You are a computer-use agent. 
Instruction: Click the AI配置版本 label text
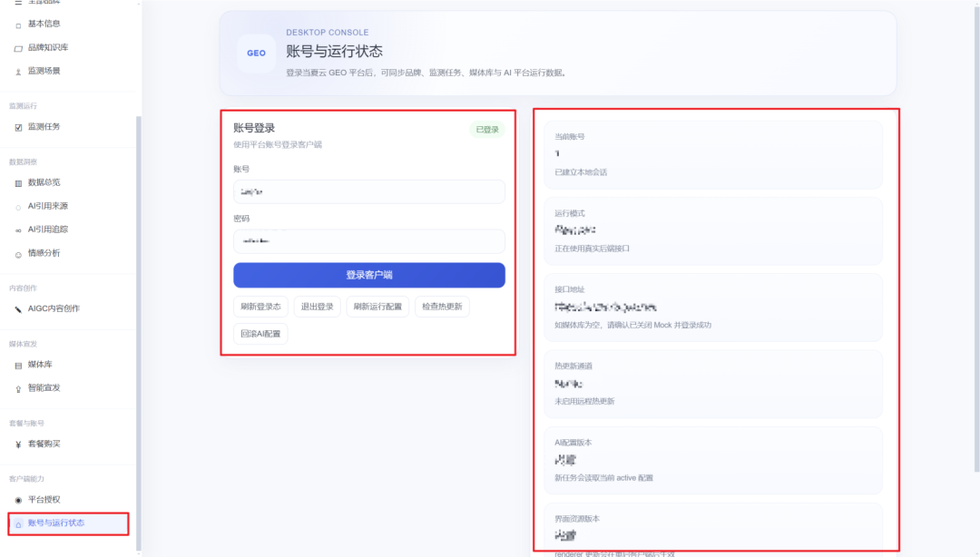tap(573, 443)
